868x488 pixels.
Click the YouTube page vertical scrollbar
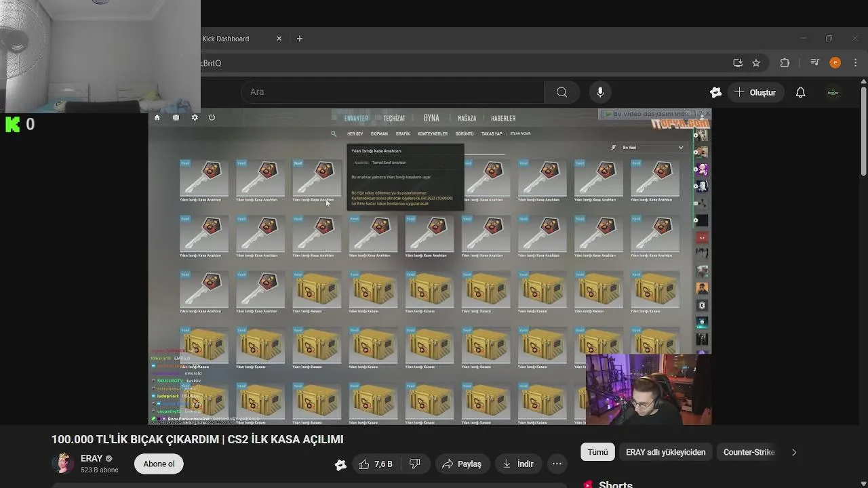coord(863,132)
